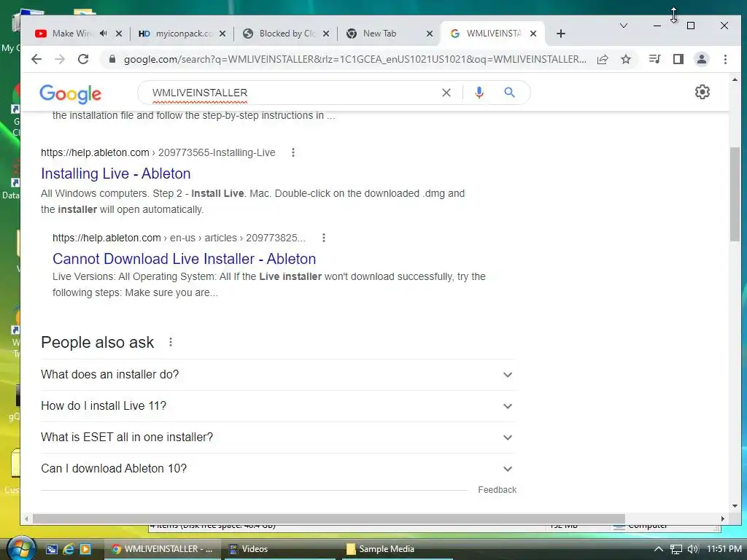Click the Chrome address bar URL
747x560 pixels.
[355, 59]
